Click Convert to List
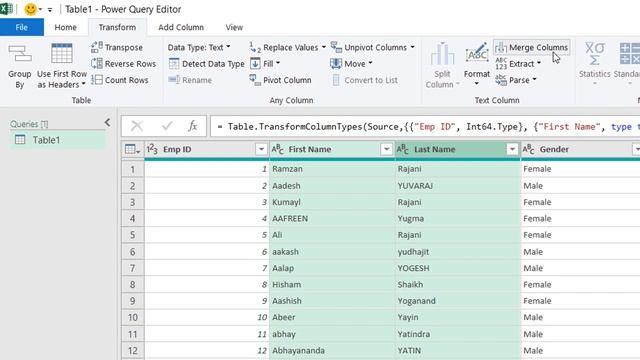 pyautogui.click(x=364, y=80)
